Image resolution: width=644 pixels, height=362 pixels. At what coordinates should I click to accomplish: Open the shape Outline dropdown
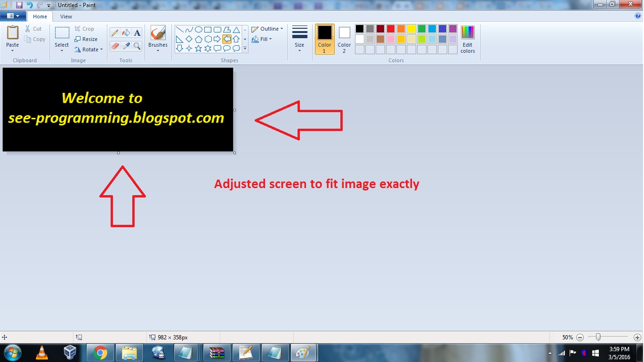coord(267,29)
